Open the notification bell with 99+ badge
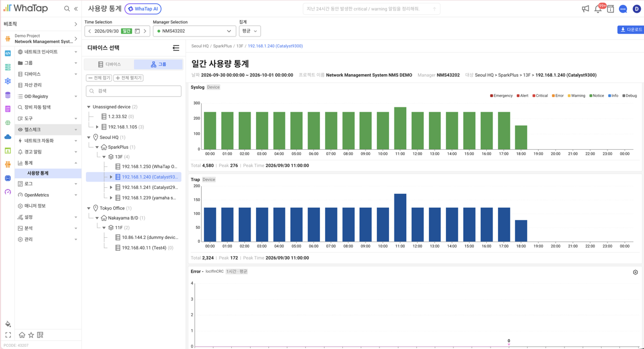644x349 pixels. pyautogui.click(x=598, y=9)
